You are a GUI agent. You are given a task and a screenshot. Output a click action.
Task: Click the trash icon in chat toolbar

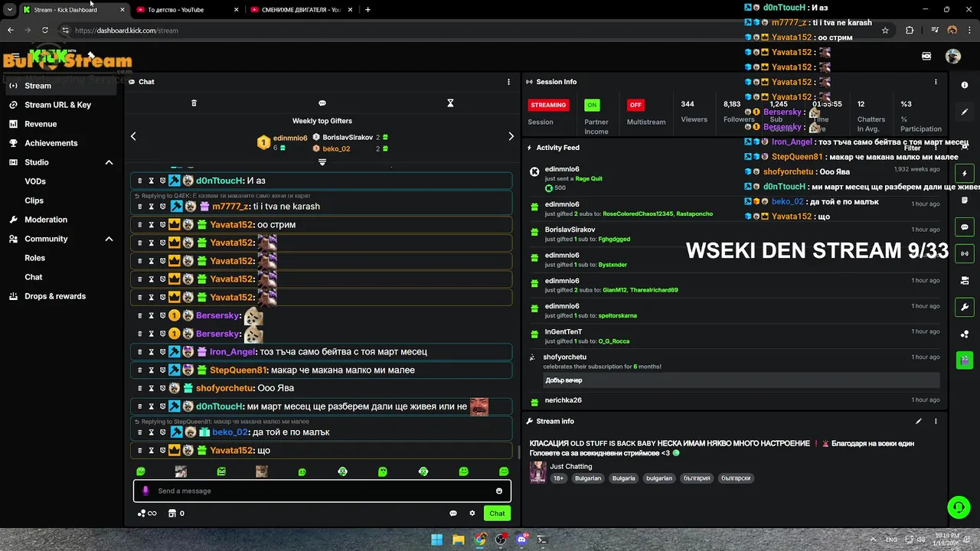[x=194, y=103]
